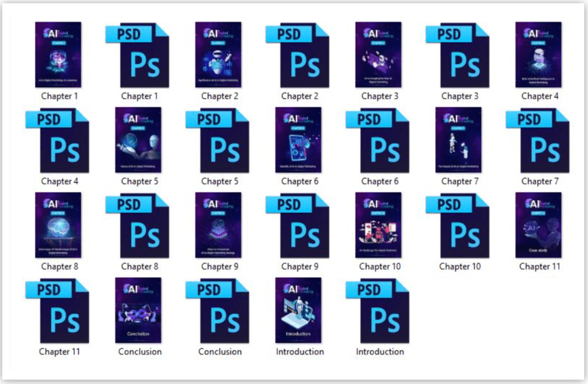Select the Conclusion PSD file icon
The image size is (588, 384).
pos(218,311)
